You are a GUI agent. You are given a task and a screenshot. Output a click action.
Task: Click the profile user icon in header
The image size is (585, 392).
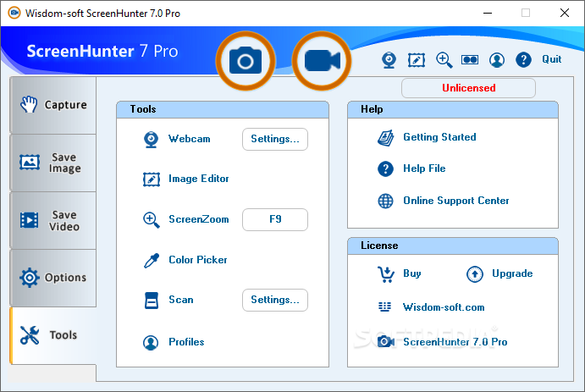[497, 59]
